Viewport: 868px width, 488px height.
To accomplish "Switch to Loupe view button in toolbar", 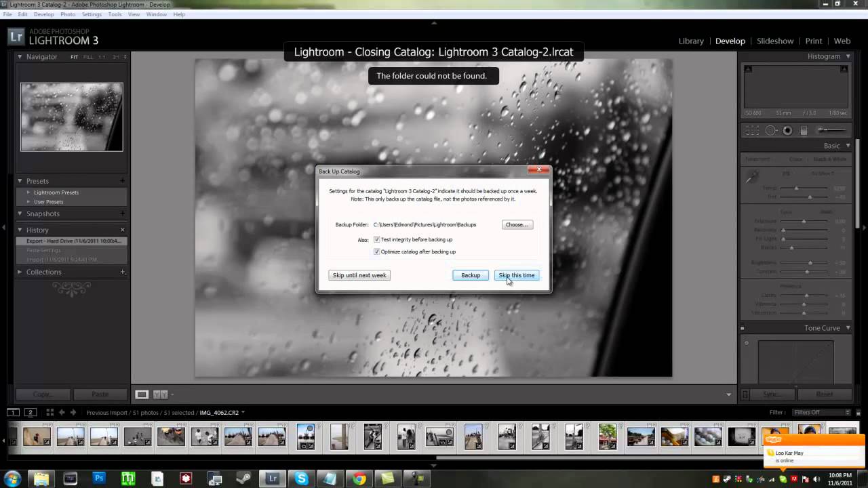I will pos(142,394).
